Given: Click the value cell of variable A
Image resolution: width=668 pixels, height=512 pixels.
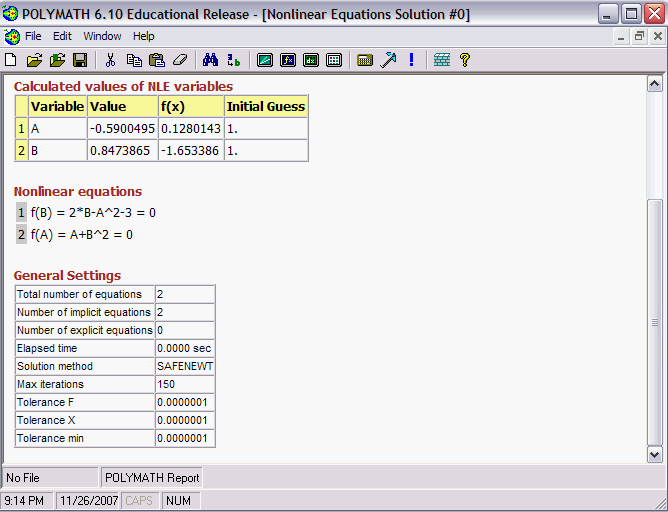Looking at the screenshot, I should point(122,129).
